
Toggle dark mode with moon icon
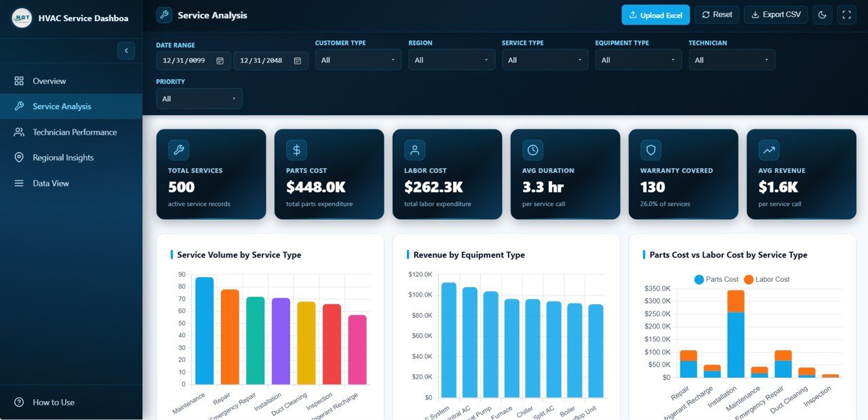823,15
